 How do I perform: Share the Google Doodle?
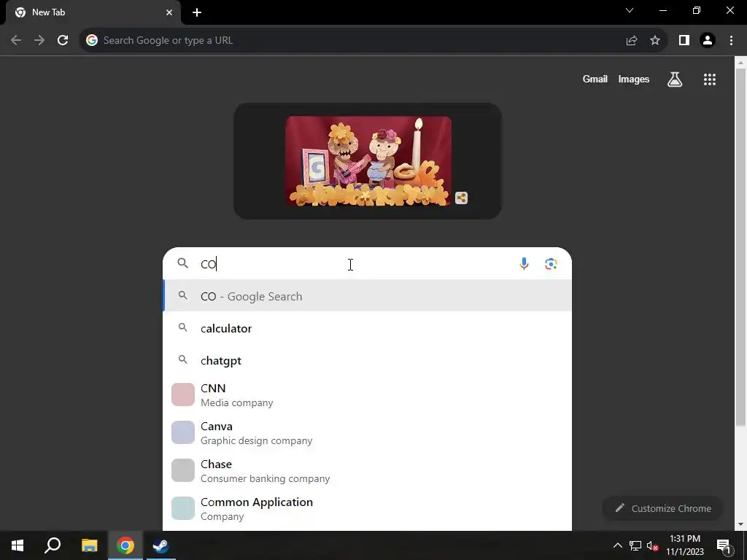click(x=461, y=198)
